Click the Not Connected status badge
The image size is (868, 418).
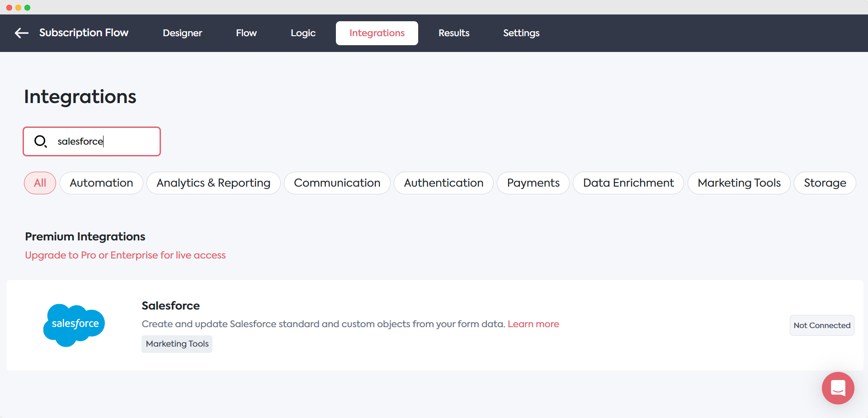point(821,325)
